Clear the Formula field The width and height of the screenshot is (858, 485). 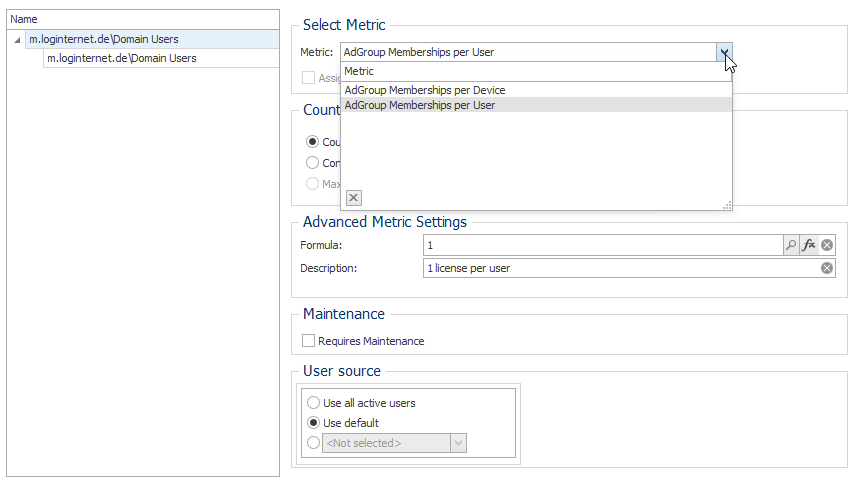click(x=827, y=245)
